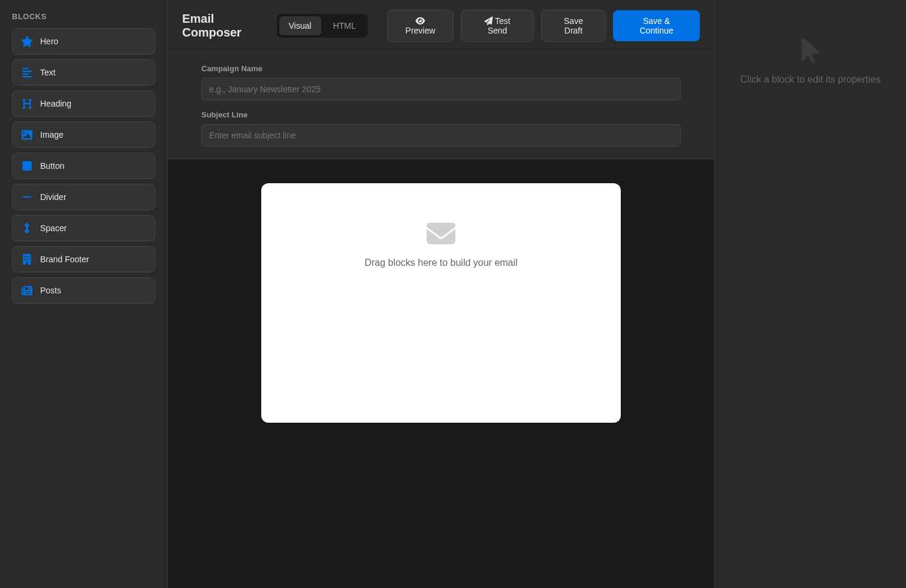
Task: Select the Hero block star icon
Action: (x=26, y=41)
